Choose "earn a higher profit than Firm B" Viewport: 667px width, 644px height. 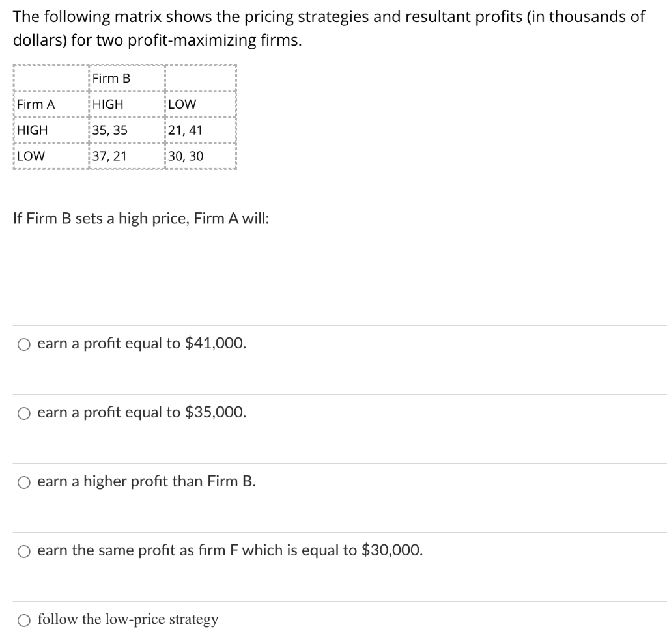point(24,482)
